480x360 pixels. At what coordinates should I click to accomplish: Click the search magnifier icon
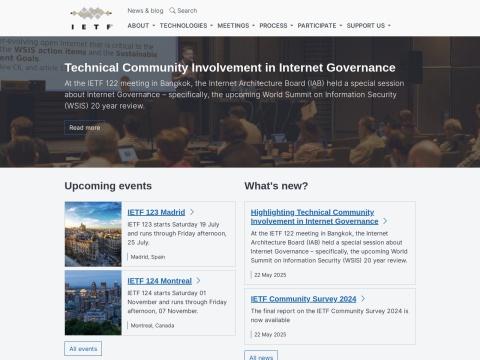[172, 10]
